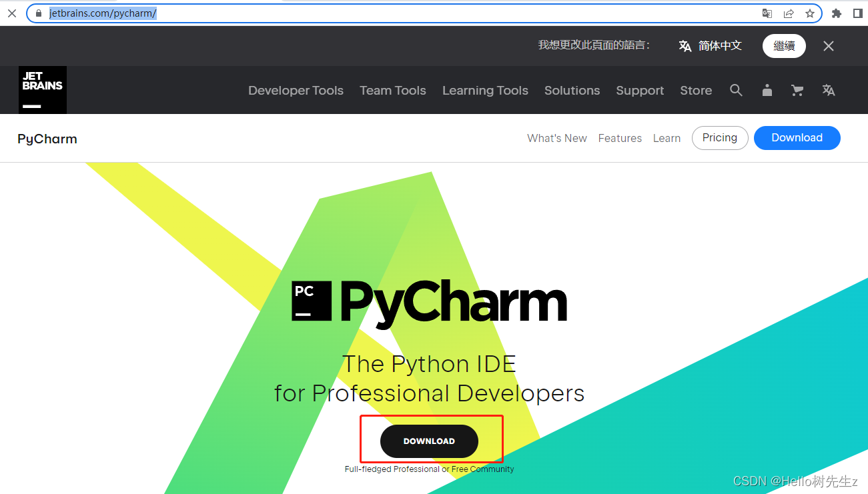Click the language icon beside 简体中文
The width and height of the screenshot is (868, 494).
685,46
